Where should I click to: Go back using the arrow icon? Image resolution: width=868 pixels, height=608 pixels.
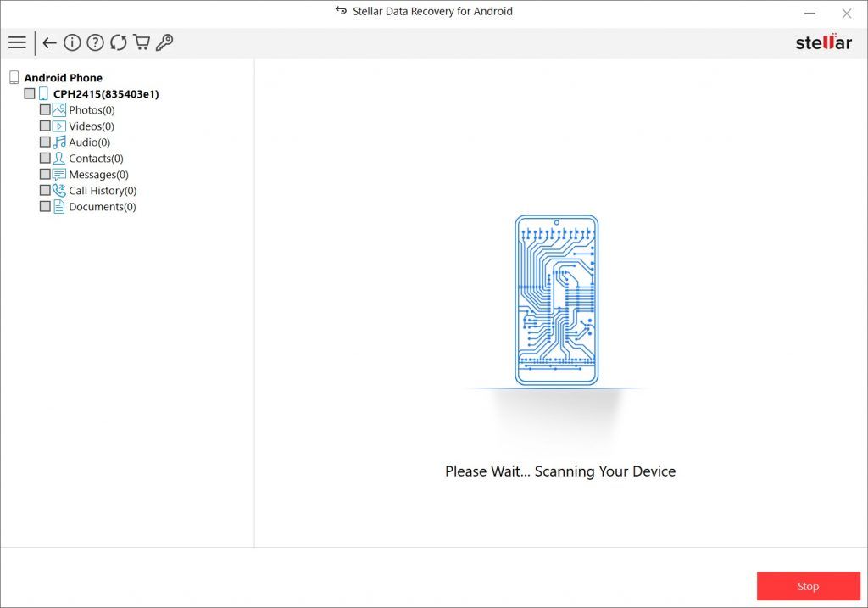49,42
